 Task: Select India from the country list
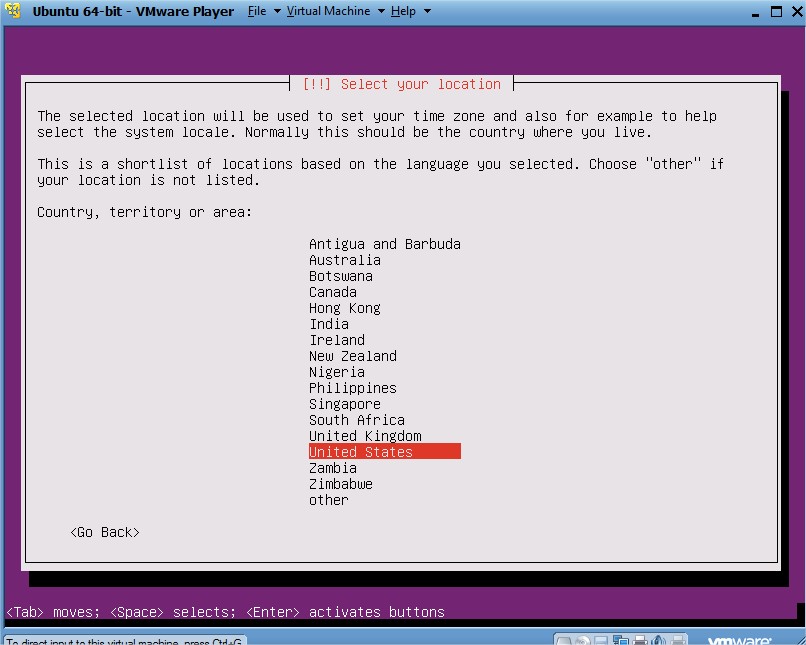pyautogui.click(x=328, y=323)
